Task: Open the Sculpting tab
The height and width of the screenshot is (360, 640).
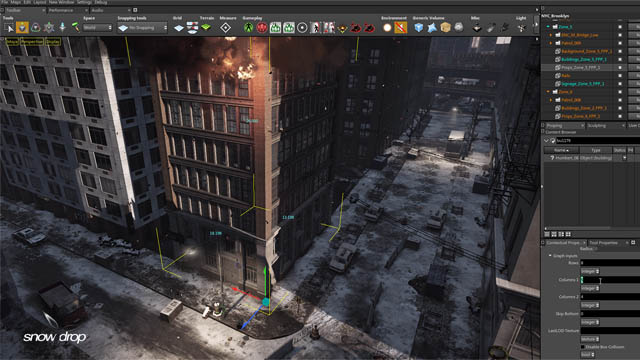Action: [x=597, y=126]
